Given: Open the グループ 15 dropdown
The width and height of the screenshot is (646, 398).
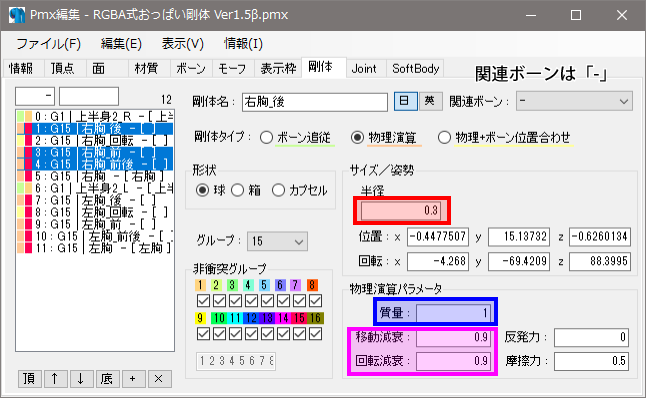Looking at the screenshot, I should tap(277, 241).
